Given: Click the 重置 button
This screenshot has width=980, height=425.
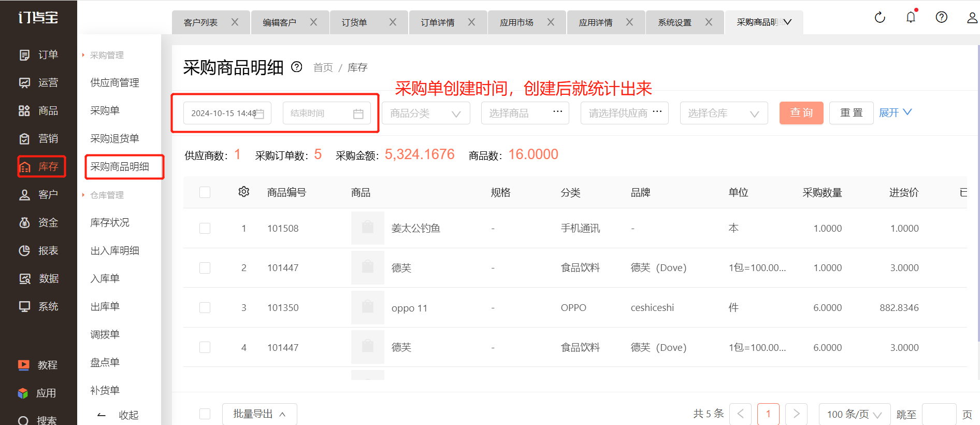Looking at the screenshot, I should [x=851, y=113].
